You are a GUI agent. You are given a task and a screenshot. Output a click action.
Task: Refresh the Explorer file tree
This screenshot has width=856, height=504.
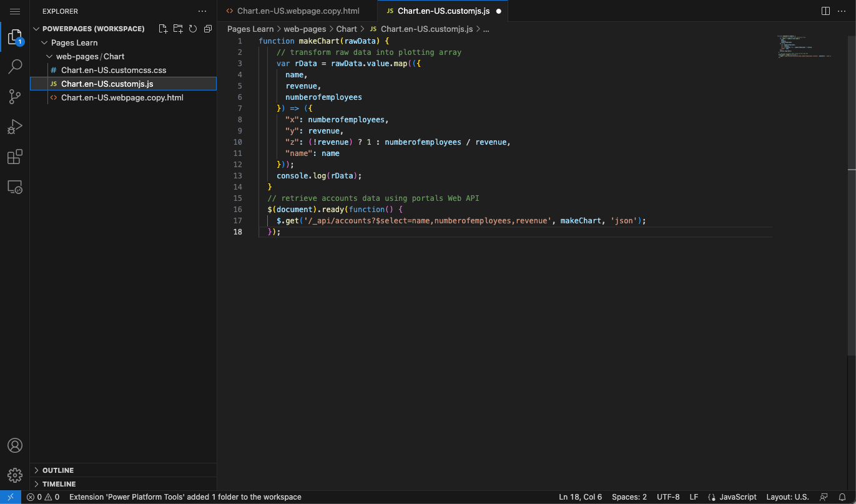[x=193, y=29]
